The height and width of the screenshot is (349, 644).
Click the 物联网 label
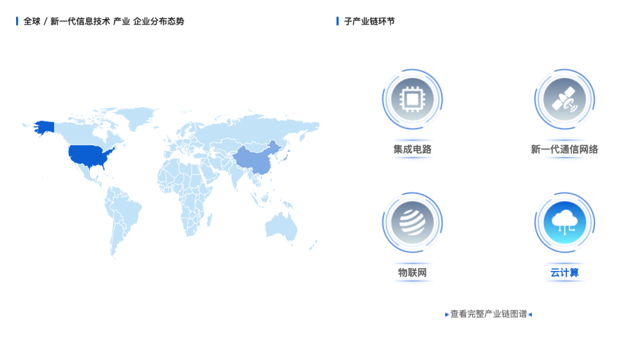pos(413,273)
